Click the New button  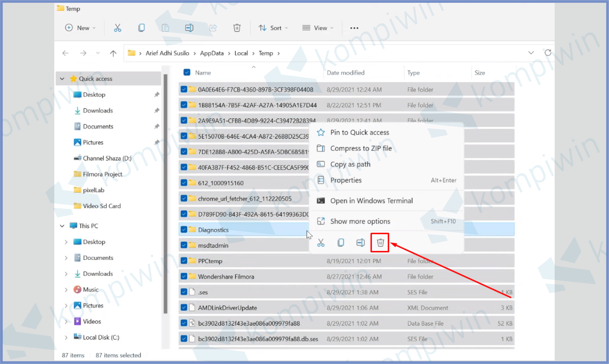coord(80,28)
